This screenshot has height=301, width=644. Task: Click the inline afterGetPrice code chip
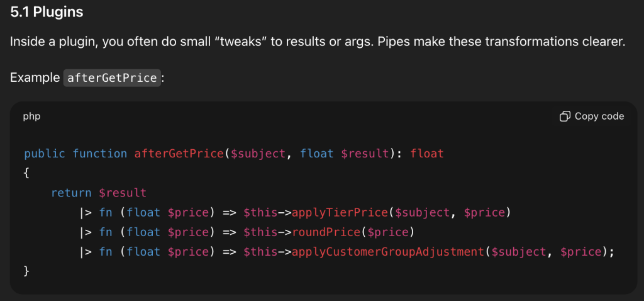tap(111, 78)
